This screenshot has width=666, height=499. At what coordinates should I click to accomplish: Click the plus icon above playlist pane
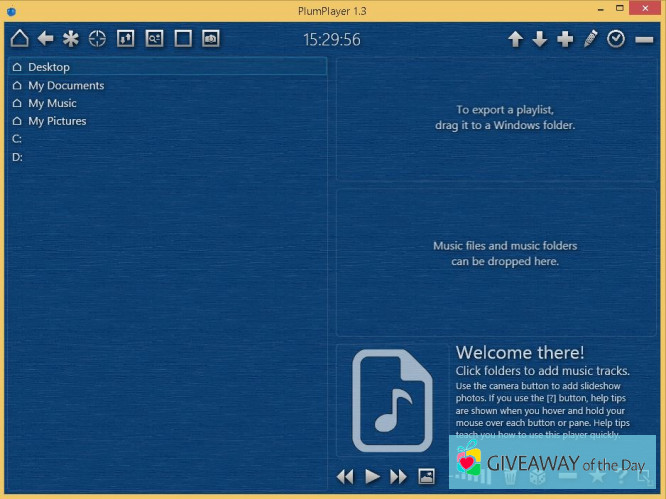565,39
